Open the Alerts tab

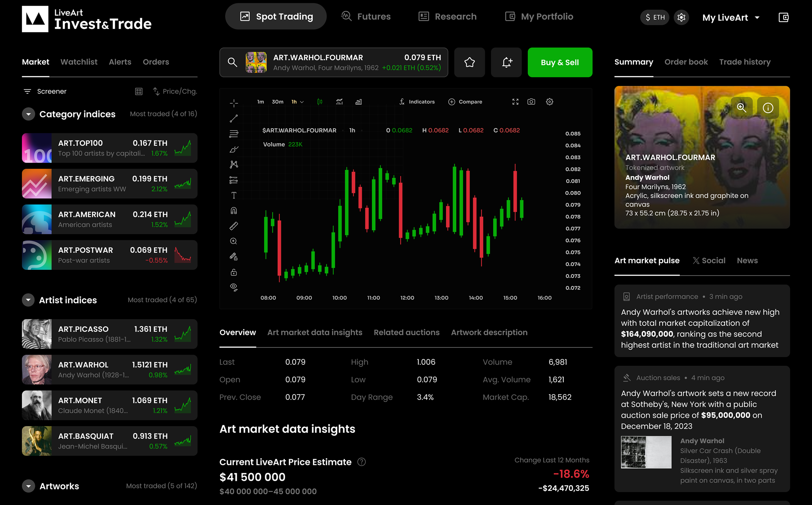[120, 62]
